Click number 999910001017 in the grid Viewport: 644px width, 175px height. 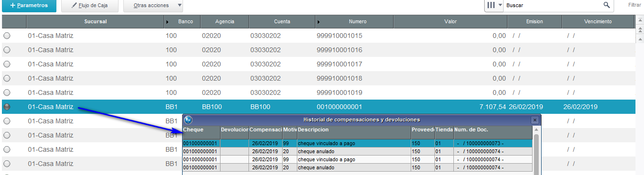340,64
